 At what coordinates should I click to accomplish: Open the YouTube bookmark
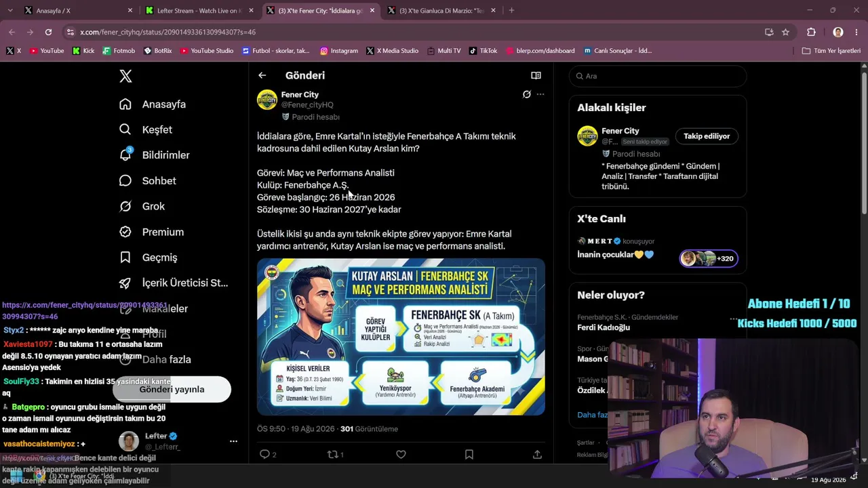click(x=47, y=51)
